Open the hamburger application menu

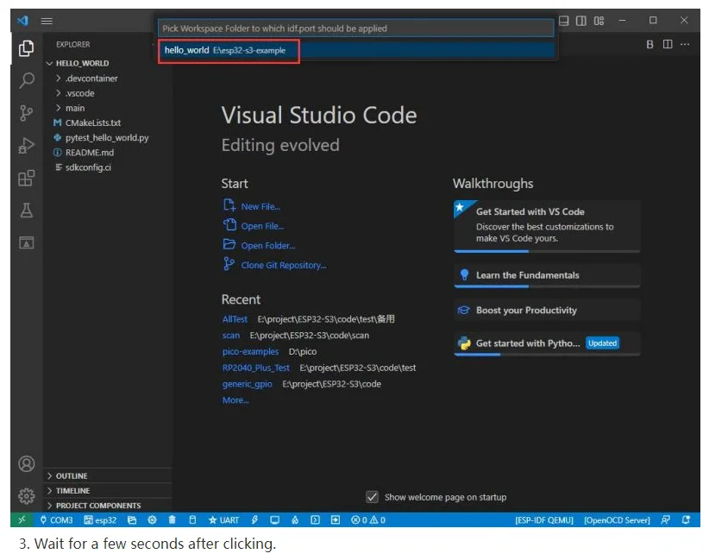click(x=47, y=21)
